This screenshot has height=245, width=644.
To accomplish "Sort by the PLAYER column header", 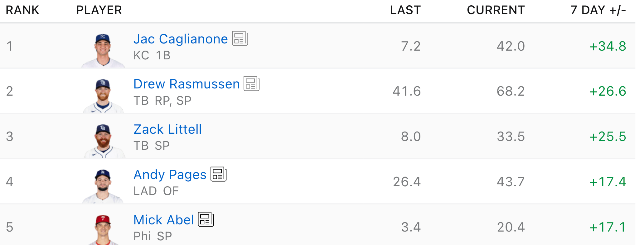I will tap(99, 10).
